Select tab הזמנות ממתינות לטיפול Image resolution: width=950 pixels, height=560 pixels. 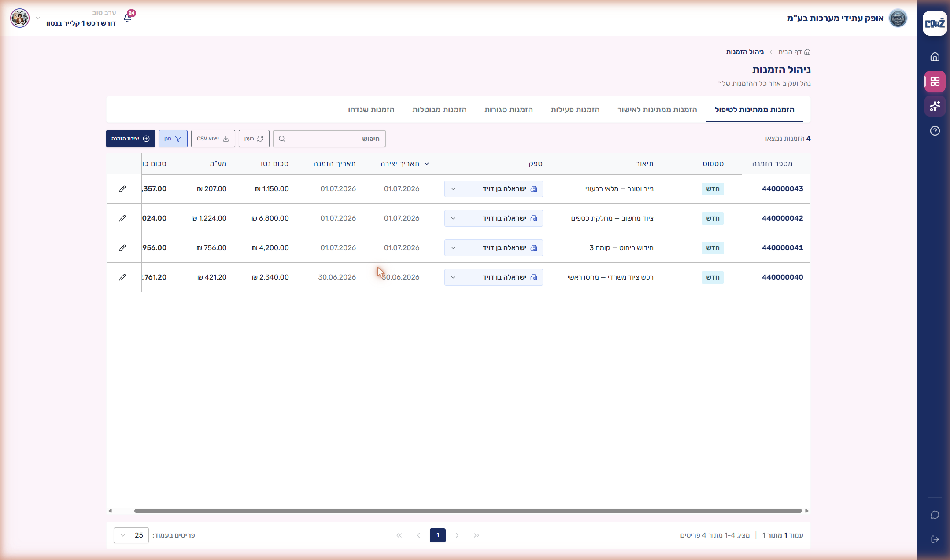(754, 110)
